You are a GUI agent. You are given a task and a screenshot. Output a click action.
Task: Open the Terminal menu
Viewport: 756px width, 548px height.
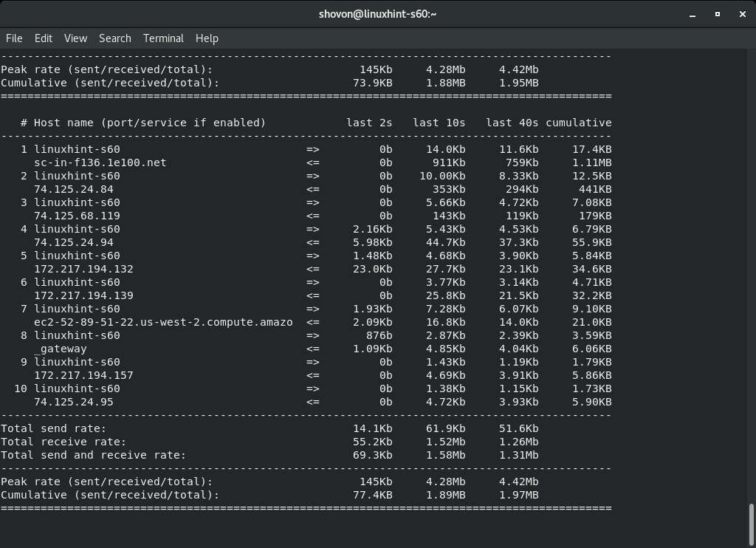[x=163, y=38]
